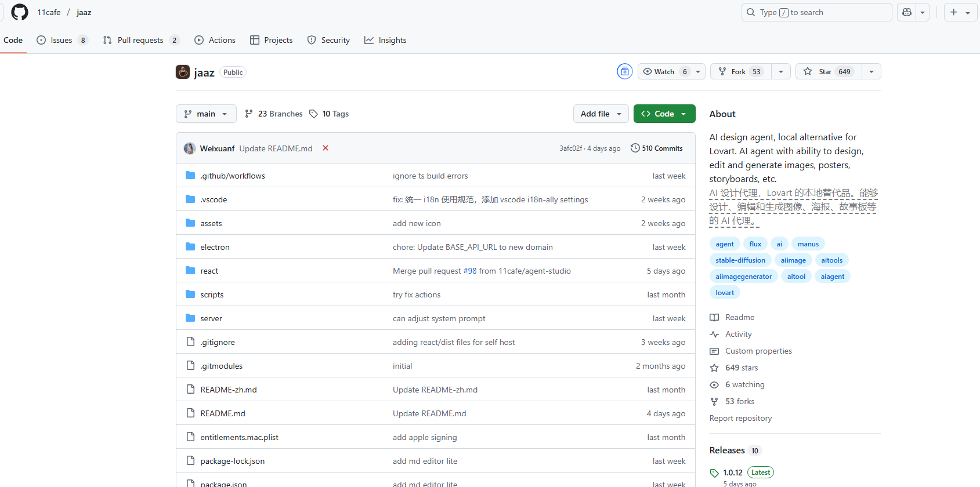Open the Insights tab
This screenshot has width=980, height=487.
click(x=385, y=40)
